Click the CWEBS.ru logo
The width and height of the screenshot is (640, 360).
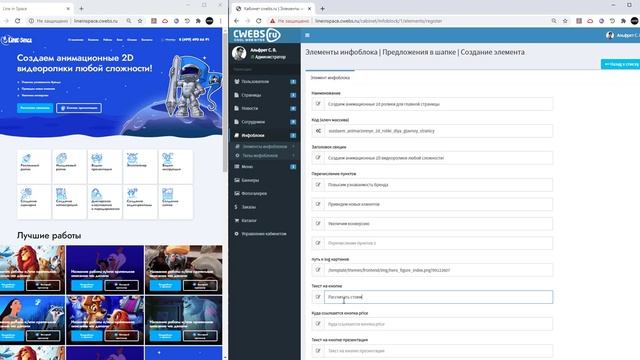tap(257, 35)
